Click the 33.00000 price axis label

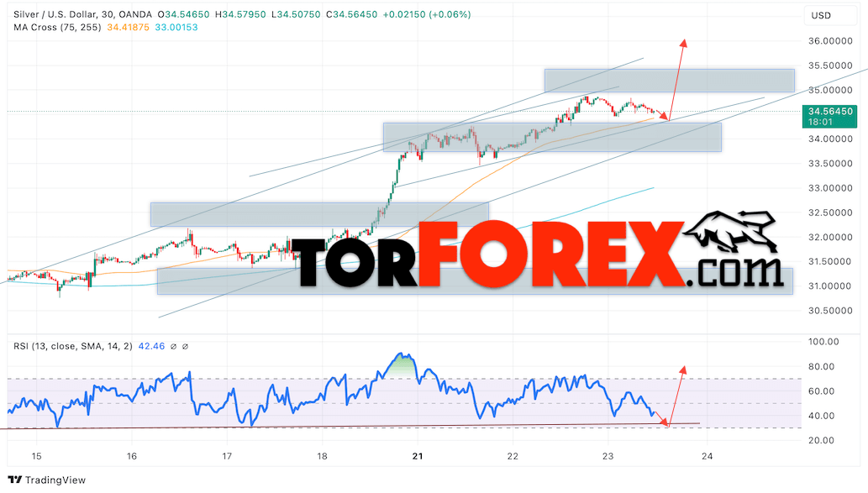tap(830, 188)
